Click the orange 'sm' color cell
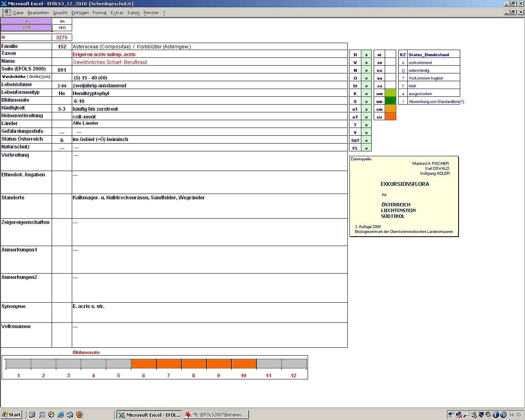The image size is (525, 420). (390, 109)
